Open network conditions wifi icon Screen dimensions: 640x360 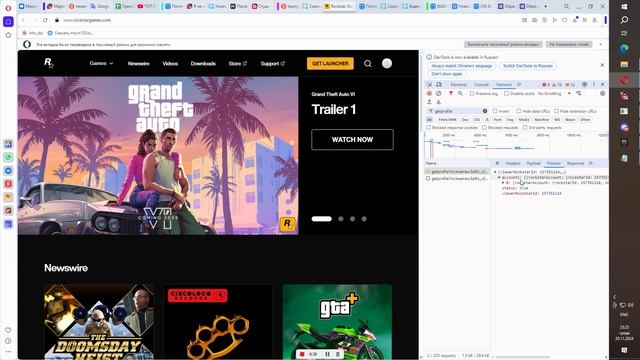tap(579, 93)
